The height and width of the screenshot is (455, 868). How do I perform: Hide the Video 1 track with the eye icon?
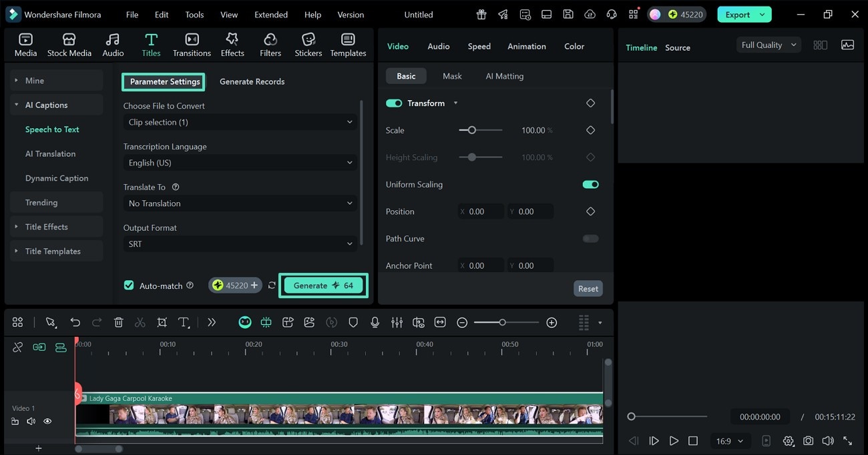point(47,421)
